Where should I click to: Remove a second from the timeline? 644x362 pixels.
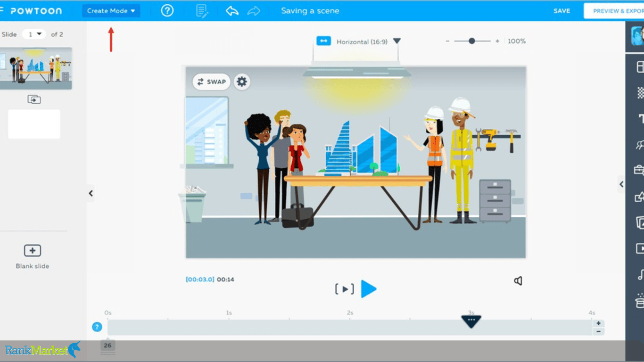598,331
